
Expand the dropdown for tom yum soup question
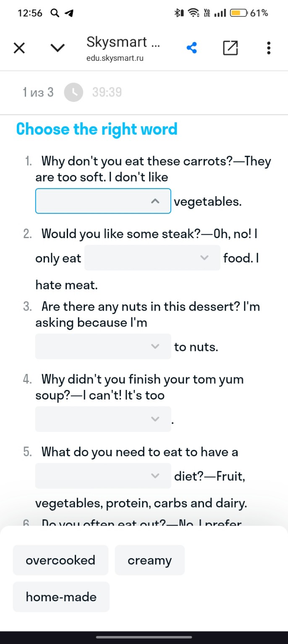click(x=103, y=419)
